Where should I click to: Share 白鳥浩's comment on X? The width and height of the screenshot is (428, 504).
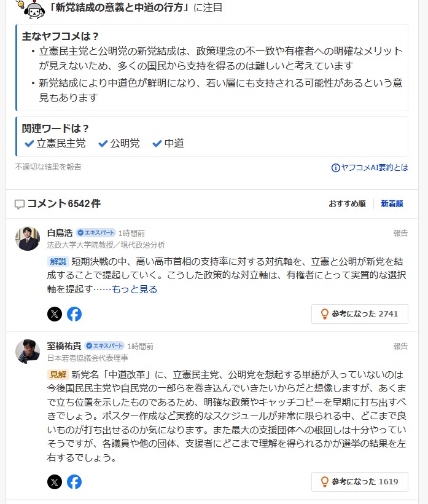coord(55,314)
